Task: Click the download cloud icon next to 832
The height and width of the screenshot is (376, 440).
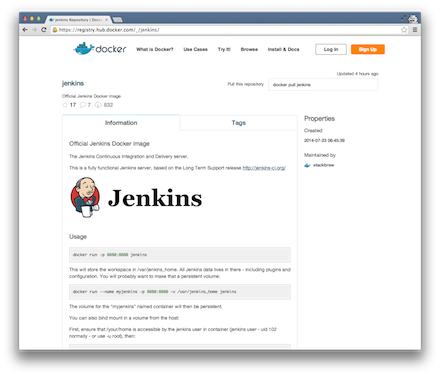Action: (x=98, y=105)
